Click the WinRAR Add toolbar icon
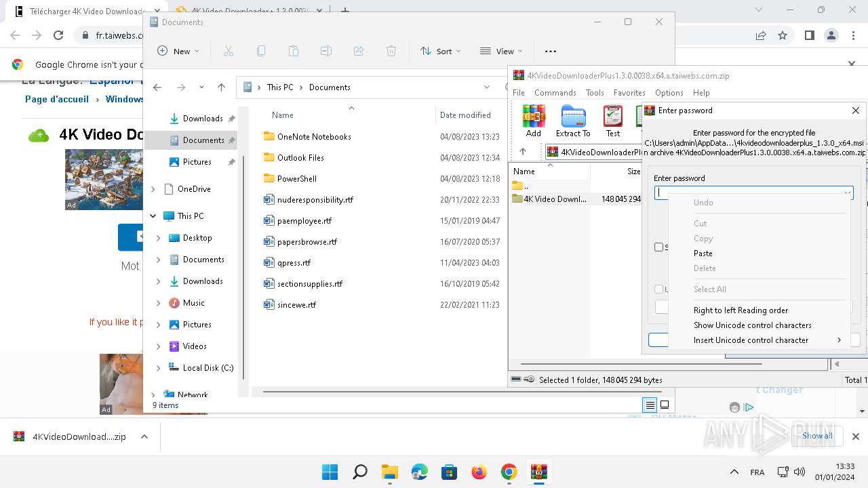Screen dimensions: 868x488 [534, 121]
